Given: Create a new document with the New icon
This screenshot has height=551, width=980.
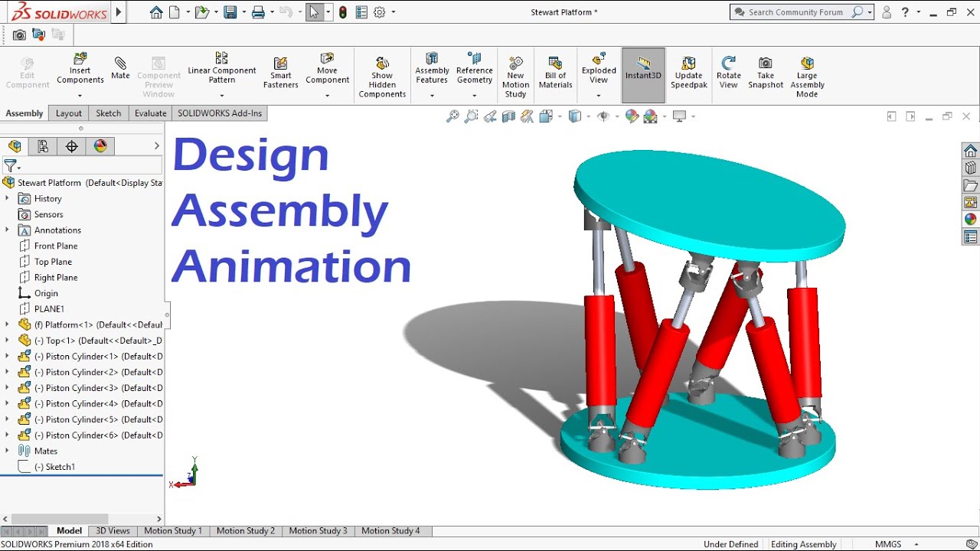Looking at the screenshot, I should [x=175, y=12].
